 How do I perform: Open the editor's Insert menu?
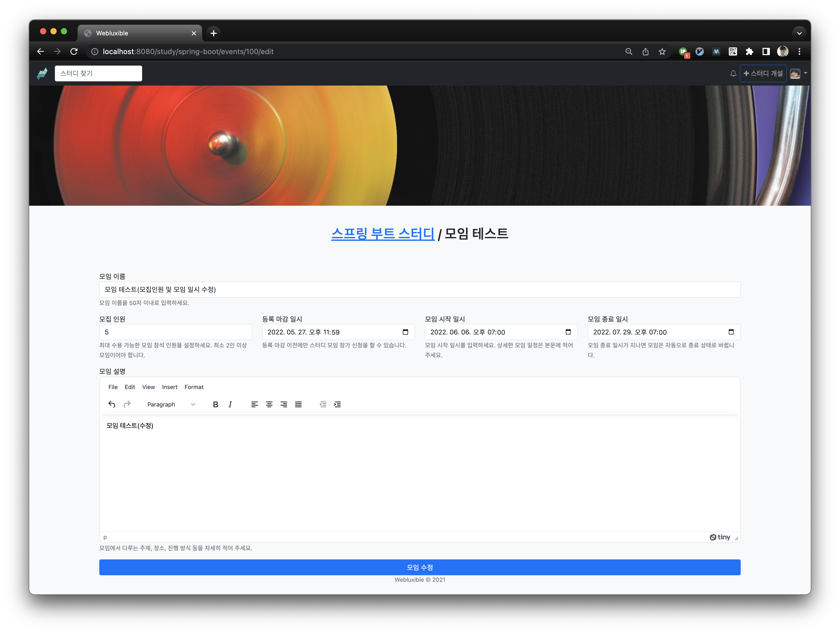point(169,387)
